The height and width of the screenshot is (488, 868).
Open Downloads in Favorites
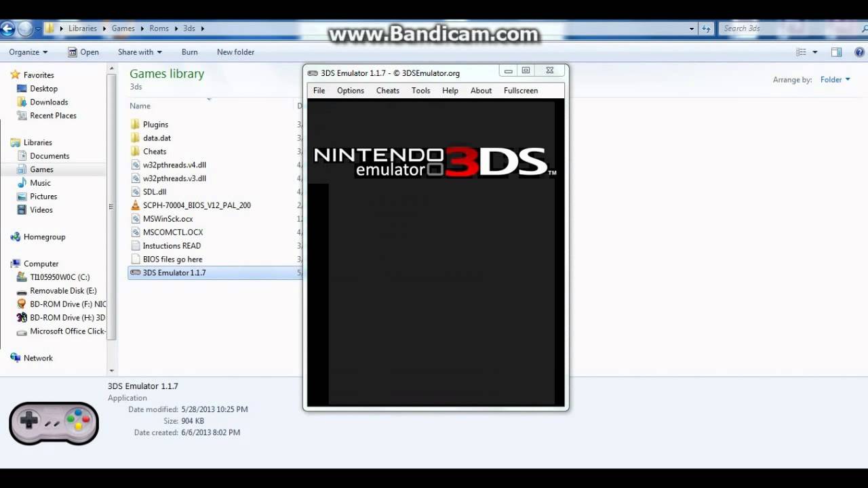point(49,102)
